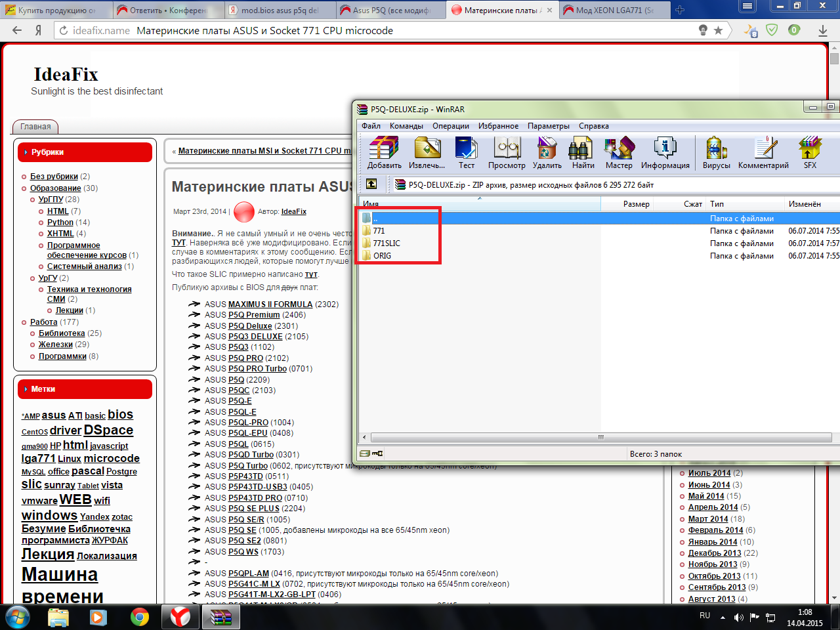
Task: Click the volume speaker tray icon
Action: pos(738,617)
